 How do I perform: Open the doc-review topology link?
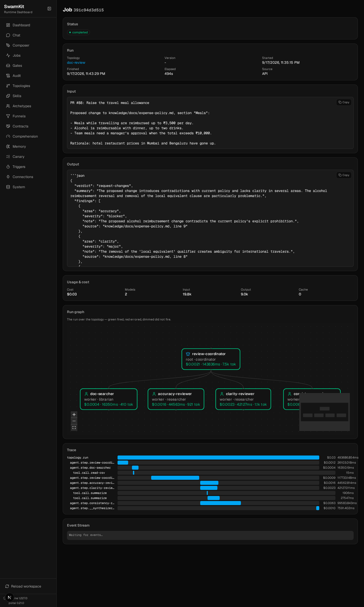[x=76, y=62]
